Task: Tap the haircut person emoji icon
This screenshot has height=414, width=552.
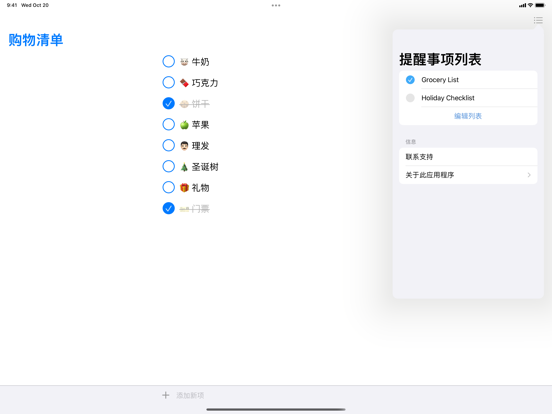Action: pos(184,146)
